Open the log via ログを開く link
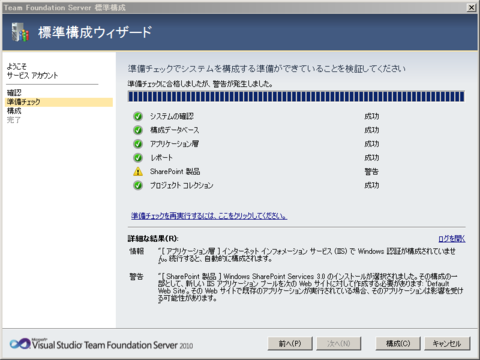Image resolution: width=480 pixels, height=360 pixels. (452, 239)
